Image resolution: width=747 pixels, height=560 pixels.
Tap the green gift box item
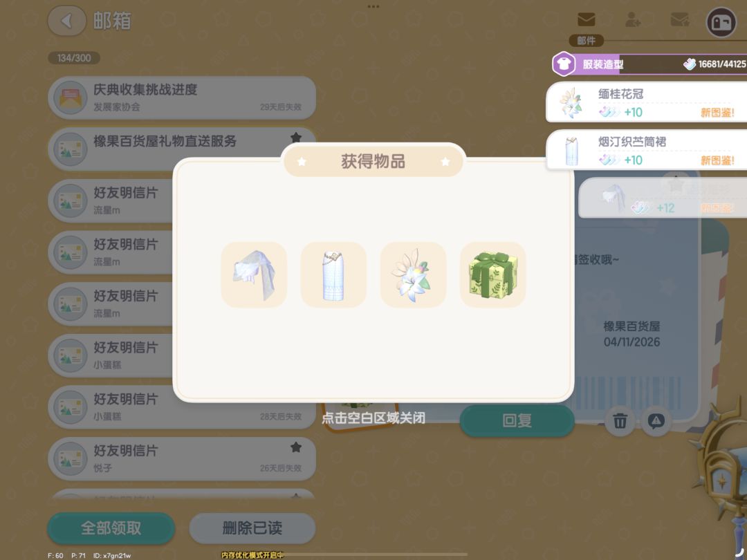[x=492, y=274]
